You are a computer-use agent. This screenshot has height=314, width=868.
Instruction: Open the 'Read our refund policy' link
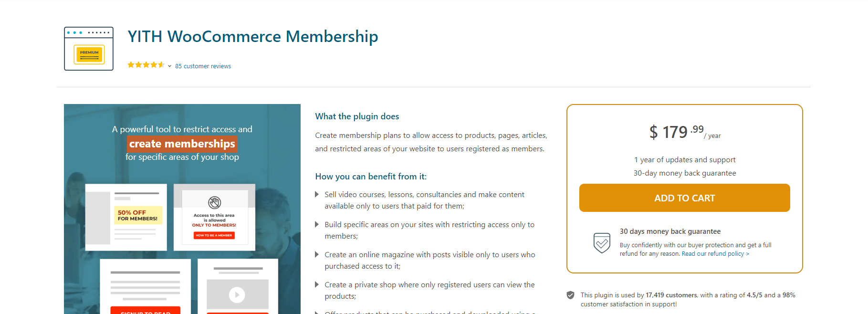714,253
